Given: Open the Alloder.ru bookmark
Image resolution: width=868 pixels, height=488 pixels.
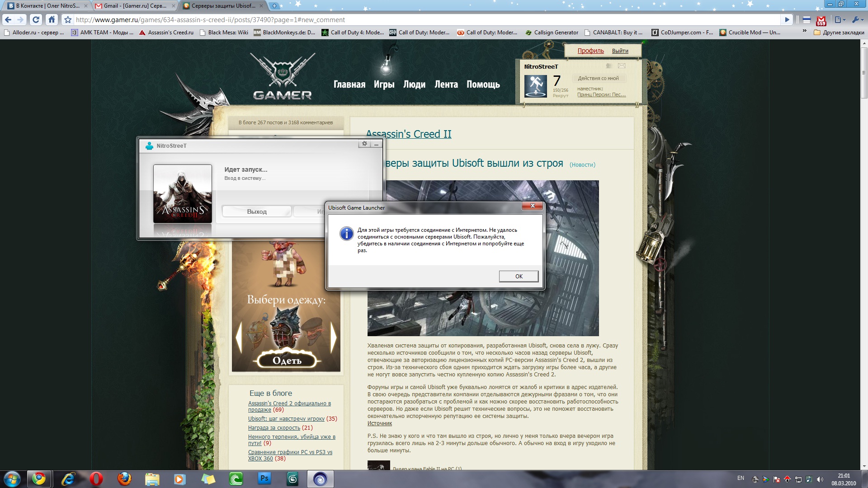Looking at the screenshot, I should 34,33.
